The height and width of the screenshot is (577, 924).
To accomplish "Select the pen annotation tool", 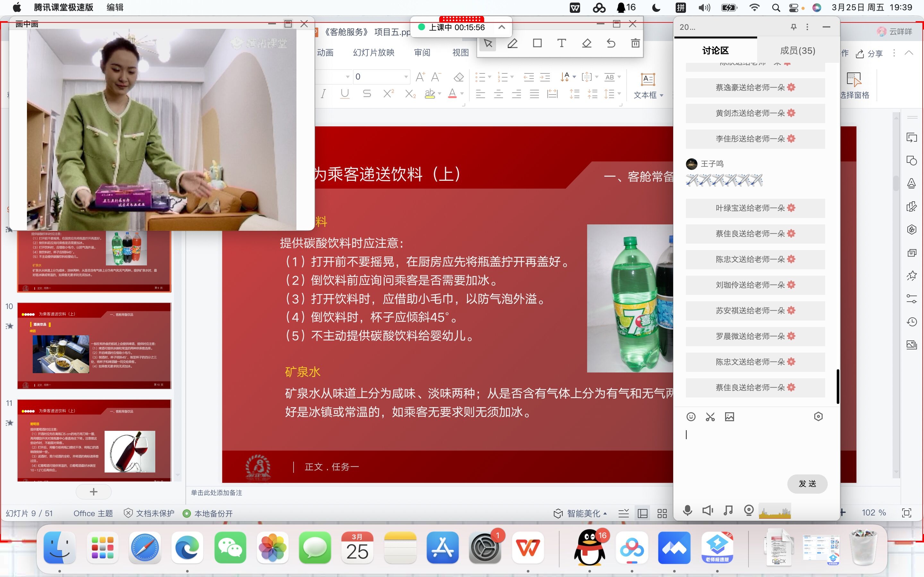I will pos(512,44).
